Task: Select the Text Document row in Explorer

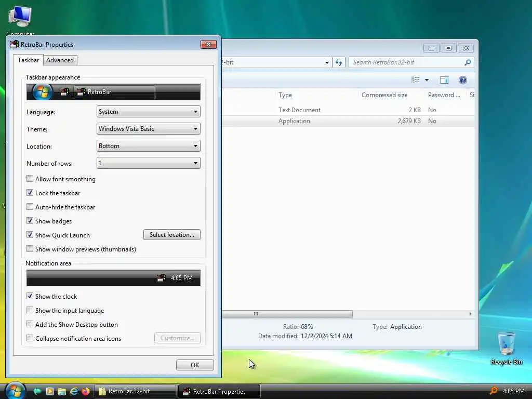Action: tap(348, 110)
